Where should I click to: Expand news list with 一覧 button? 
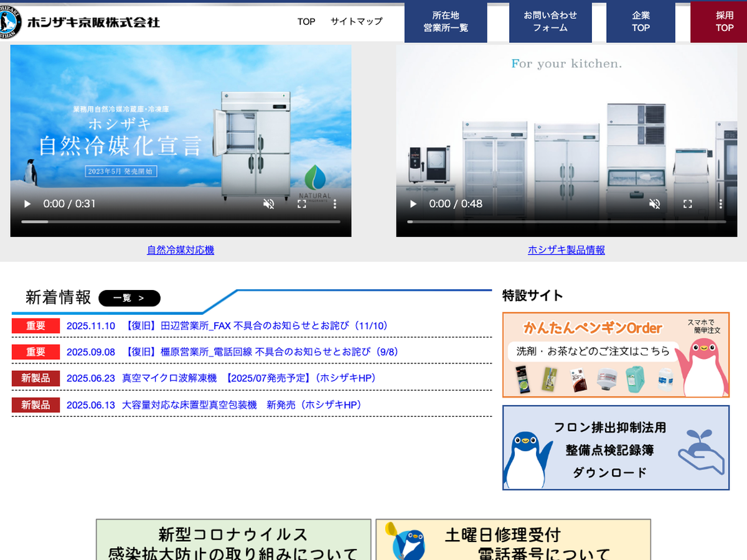[129, 298]
